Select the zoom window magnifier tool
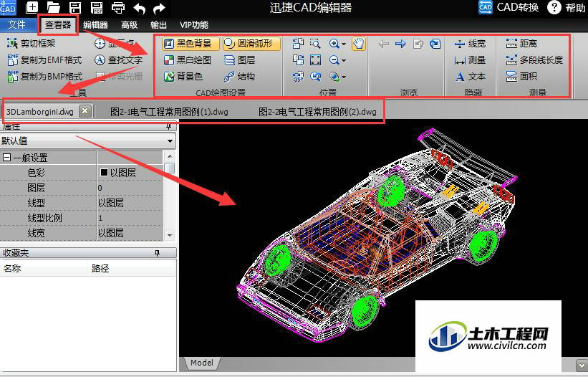Viewport: 588px width, 377px height. click(315, 44)
